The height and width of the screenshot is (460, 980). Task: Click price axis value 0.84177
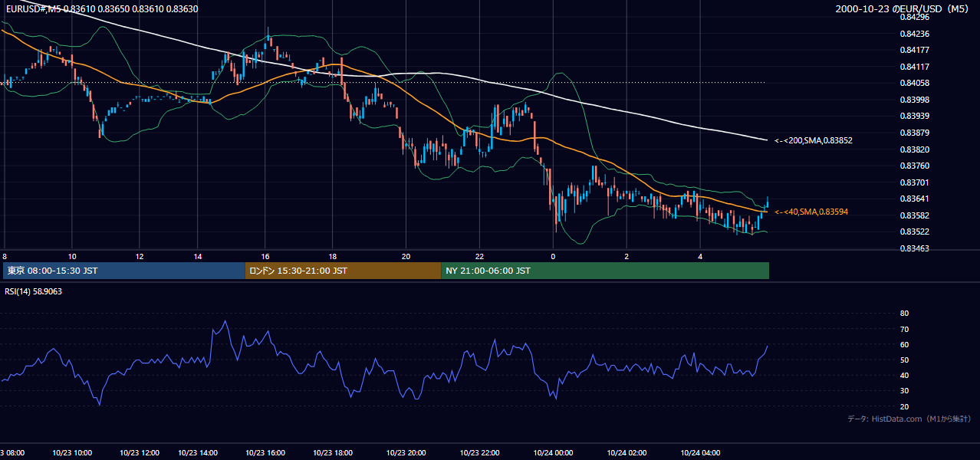pyautogui.click(x=914, y=50)
